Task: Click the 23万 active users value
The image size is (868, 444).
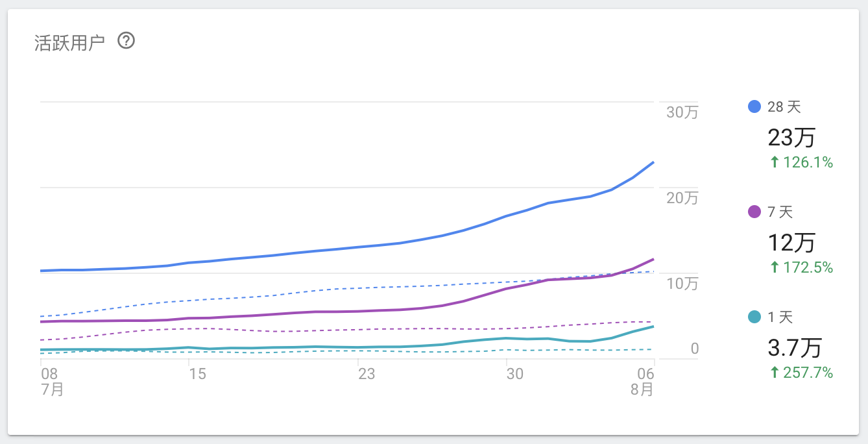Action: (791, 137)
